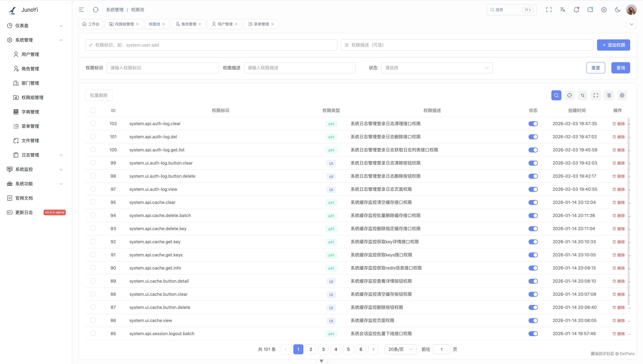Click the 查询 button
The height and width of the screenshot is (364, 643).
pyautogui.click(x=620, y=68)
